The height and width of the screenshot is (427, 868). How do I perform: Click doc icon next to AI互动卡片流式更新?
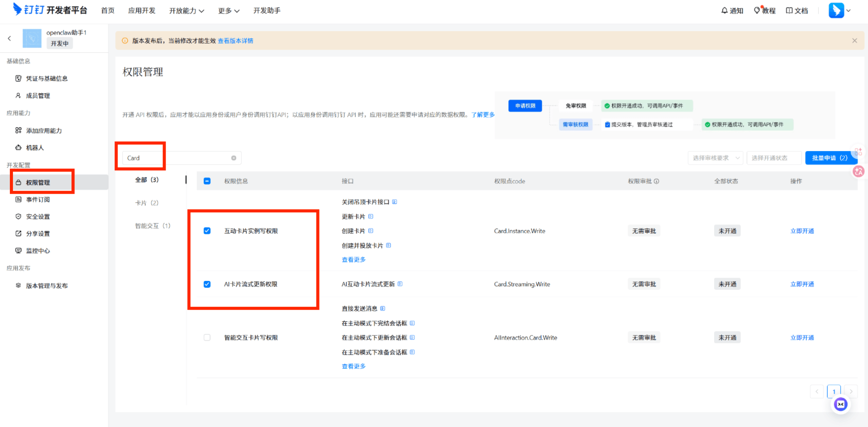click(x=400, y=284)
